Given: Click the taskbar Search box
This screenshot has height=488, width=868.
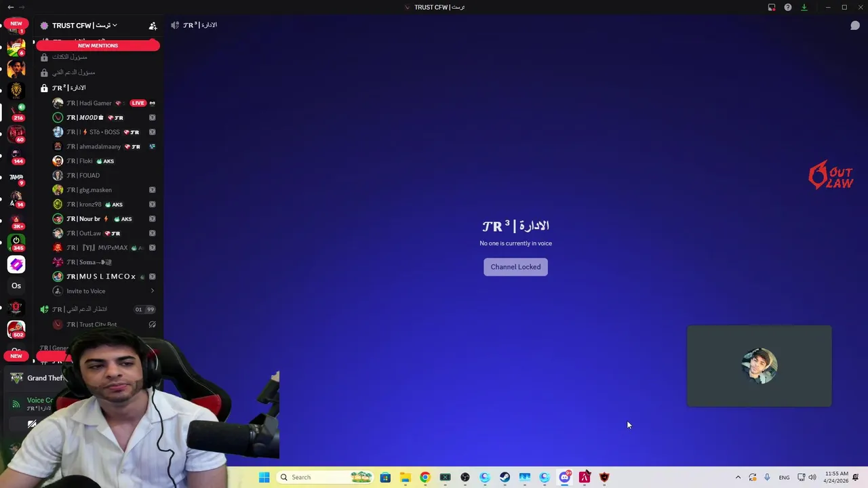Looking at the screenshot, I should [326, 477].
